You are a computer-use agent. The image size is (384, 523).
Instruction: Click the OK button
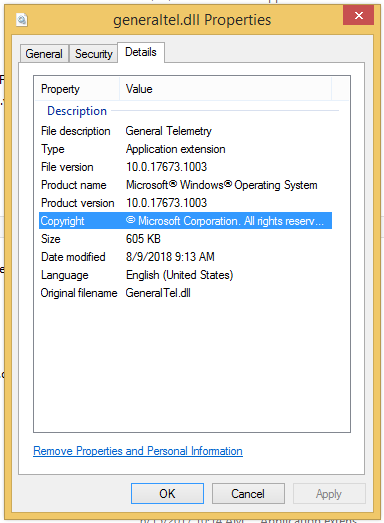pyautogui.click(x=167, y=493)
